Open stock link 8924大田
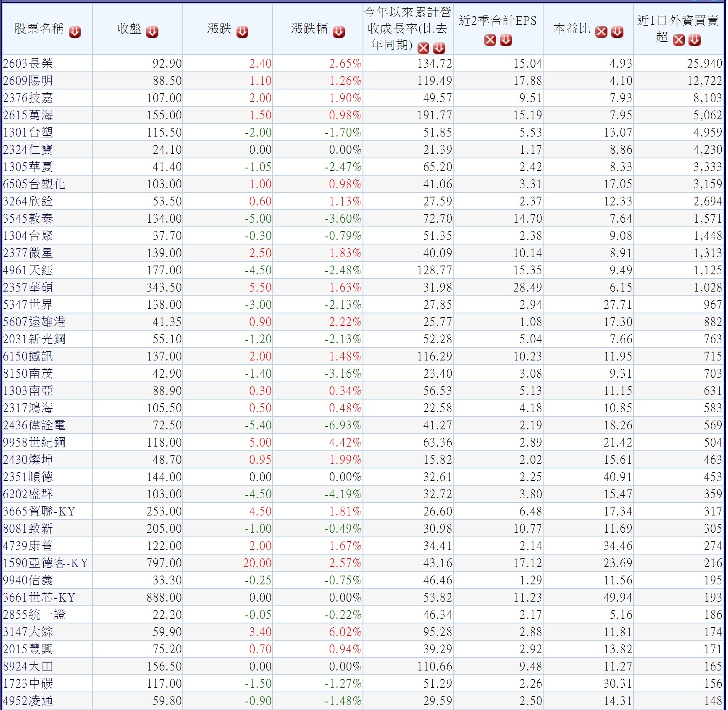Viewport: 728px width, 710px height. tap(28, 666)
